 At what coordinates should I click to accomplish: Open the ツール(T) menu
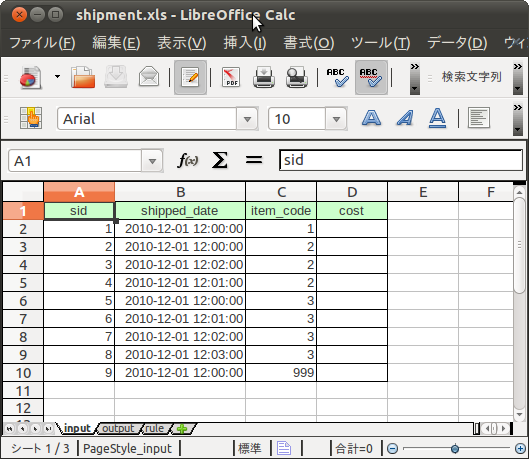381,43
